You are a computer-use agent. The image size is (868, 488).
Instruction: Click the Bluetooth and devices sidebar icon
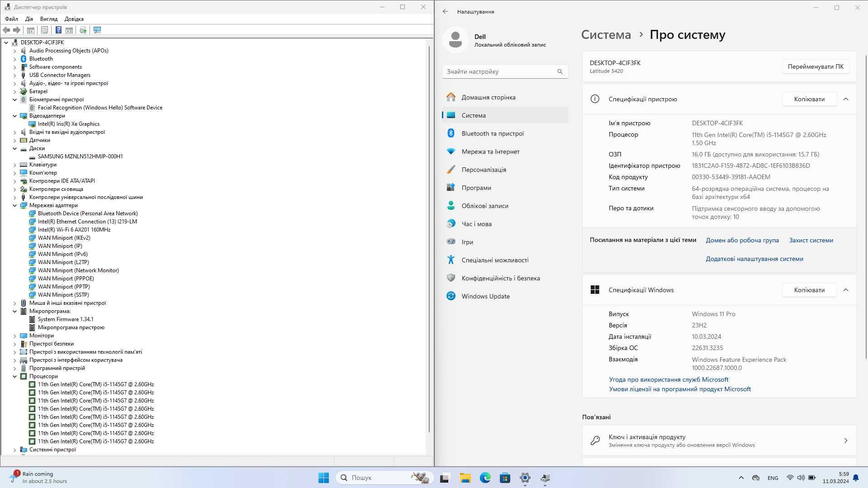point(451,133)
